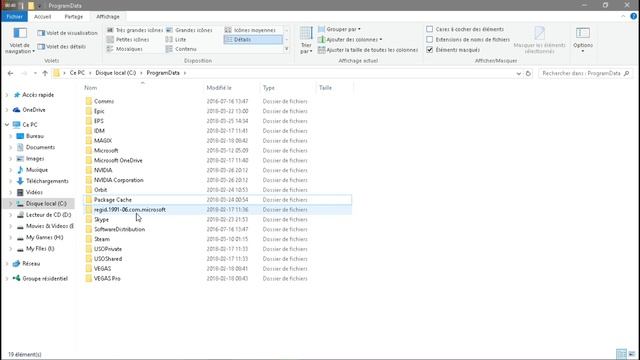Image resolution: width=640 pixels, height=360 pixels.
Task: Toggle Volet des détails pane
Action: point(62,47)
